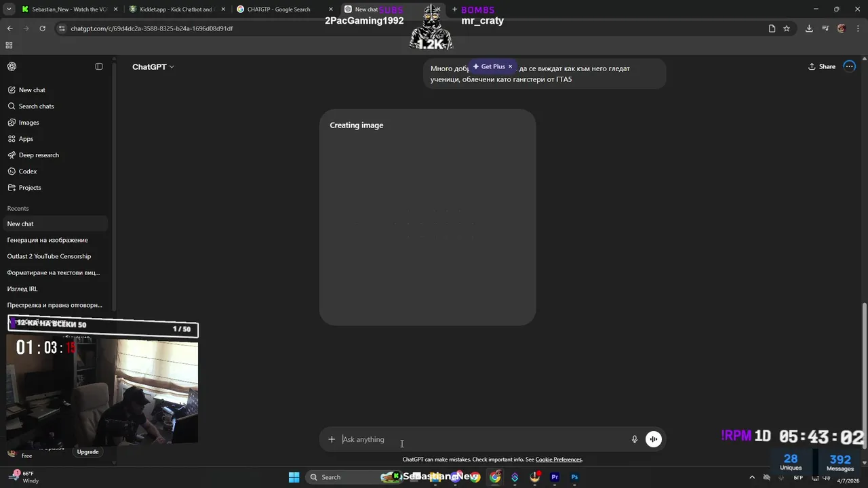Open browser three-dot menu
Viewport: 868px width, 488px height.
(x=857, y=28)
